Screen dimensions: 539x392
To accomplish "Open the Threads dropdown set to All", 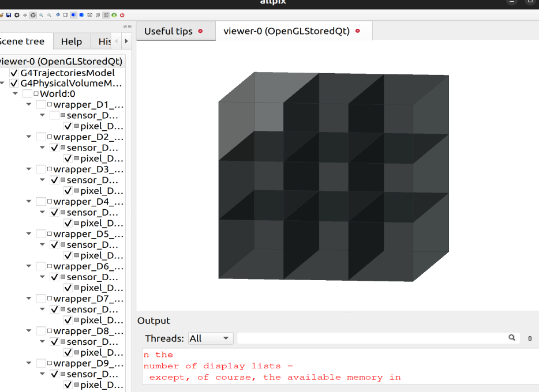I will point(210,338).
